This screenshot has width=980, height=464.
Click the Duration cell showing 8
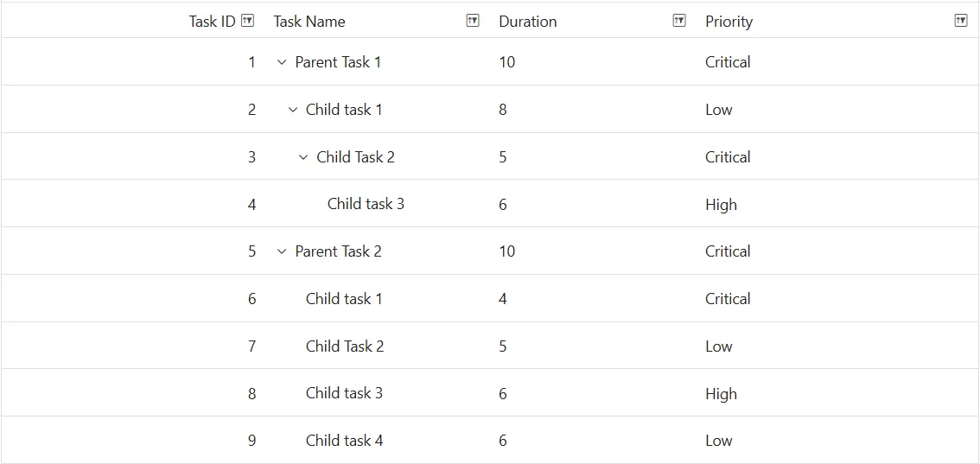(595, 109)
